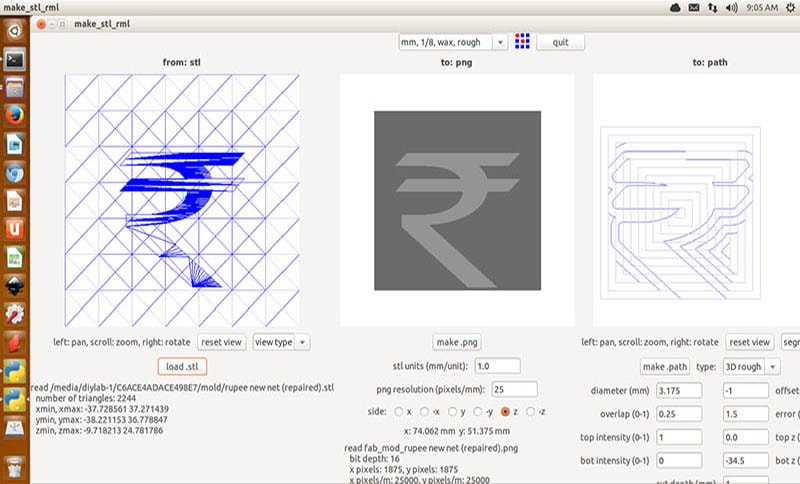The height and width of the screenshot is (484, 800).
Task: Click the 'to: path' heading
Action: click(710, 62)
